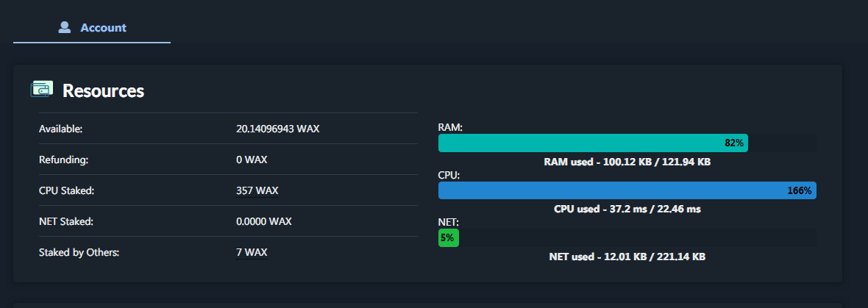Click the RAM usage progress bar
This screenshot has height=308, width=868.
(x=627, y=143)
